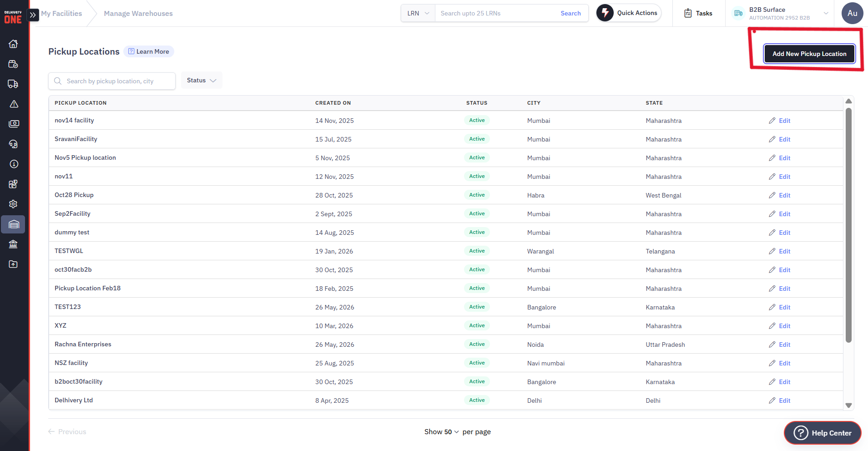Click the bank building sidebar icon
The width and height of the screenshot is (868, 451).
(x=13, y=244)
